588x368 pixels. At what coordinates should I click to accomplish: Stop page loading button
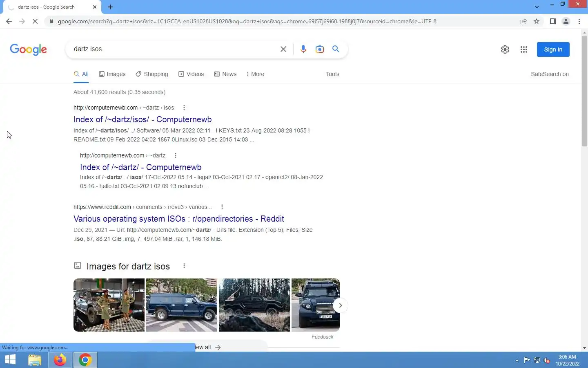coord(35,21)
